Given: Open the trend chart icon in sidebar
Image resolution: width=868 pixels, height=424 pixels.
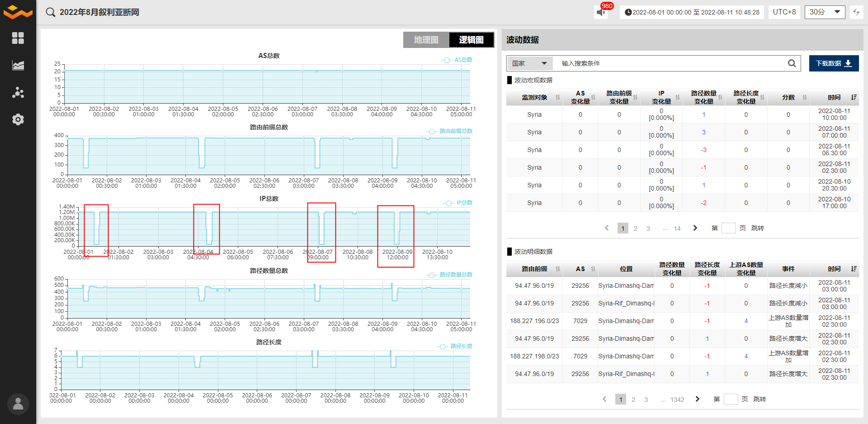Looking at the screenshot, I should [x=18, y=66].
